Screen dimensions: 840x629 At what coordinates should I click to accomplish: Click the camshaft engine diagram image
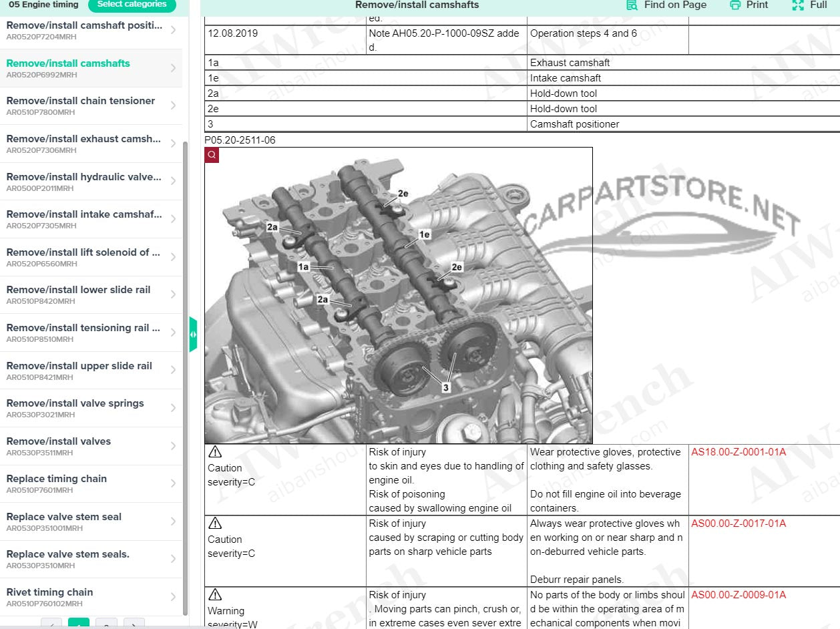coord(399,295)
